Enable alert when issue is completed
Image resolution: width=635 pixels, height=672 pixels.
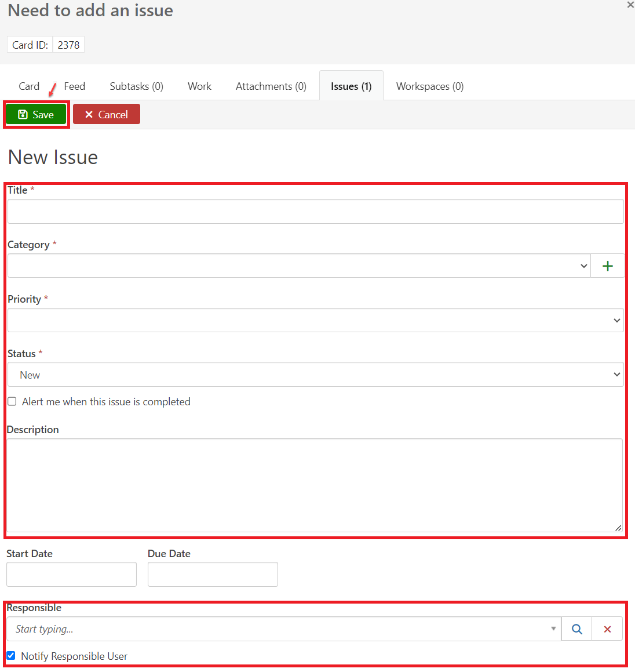[x=12, y=402]
